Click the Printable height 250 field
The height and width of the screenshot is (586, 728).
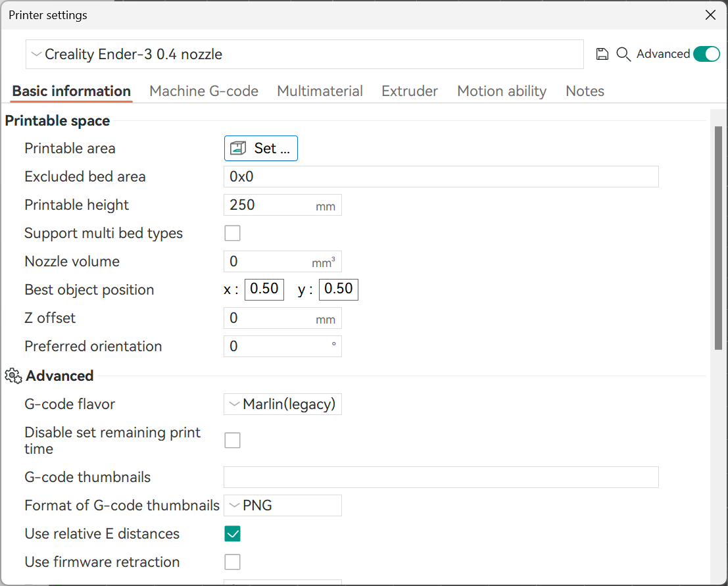coord(283,205)
